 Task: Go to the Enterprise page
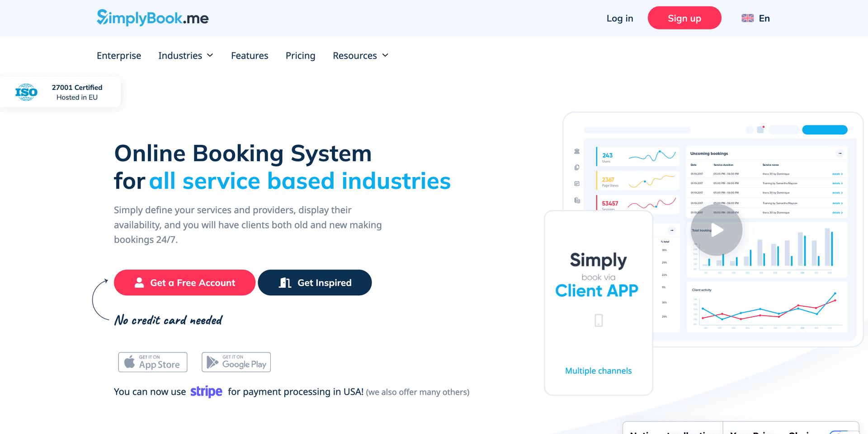coord(119,56)
